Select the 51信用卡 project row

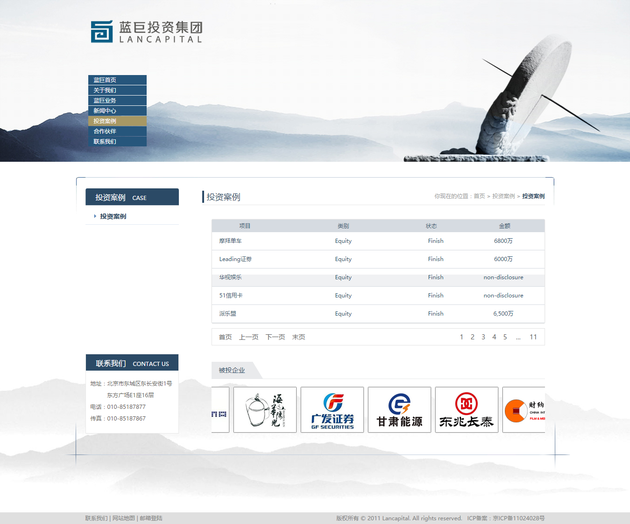pos(231,295)
